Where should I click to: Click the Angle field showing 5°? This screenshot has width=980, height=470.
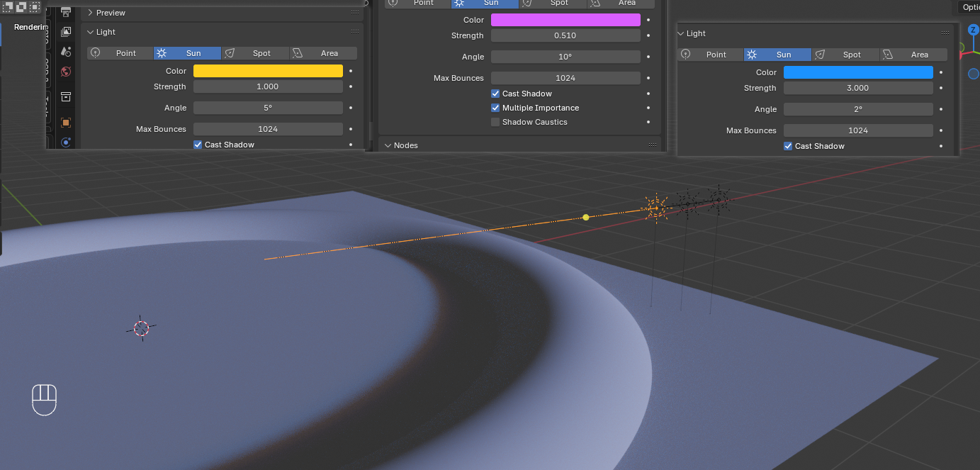[x=268, y=108]
